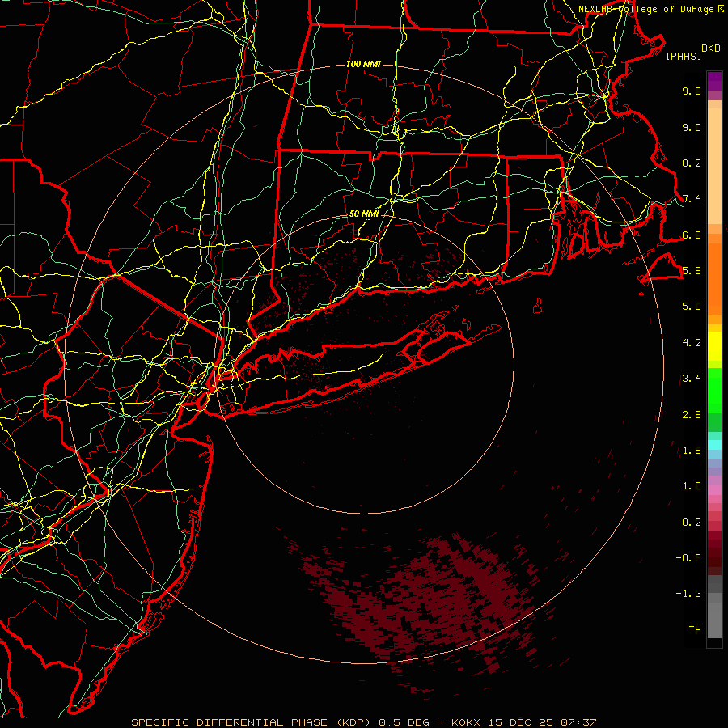Click the 8.2 legend value

coord(692,163)
